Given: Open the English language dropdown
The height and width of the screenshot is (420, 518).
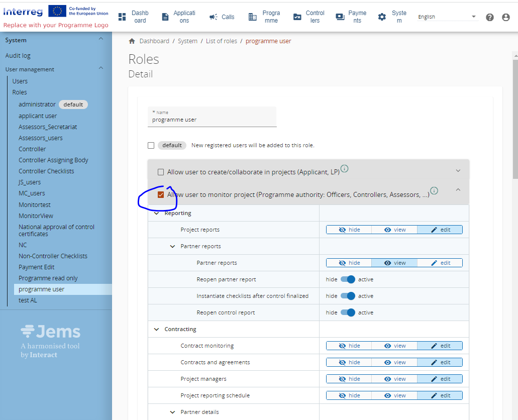Looking at the screenshot, I should 447,17.
